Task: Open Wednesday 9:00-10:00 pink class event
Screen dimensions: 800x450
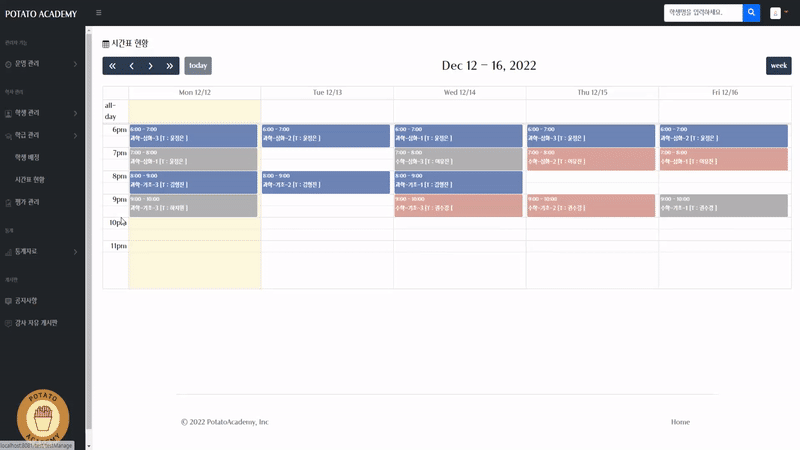Action: 459,206
